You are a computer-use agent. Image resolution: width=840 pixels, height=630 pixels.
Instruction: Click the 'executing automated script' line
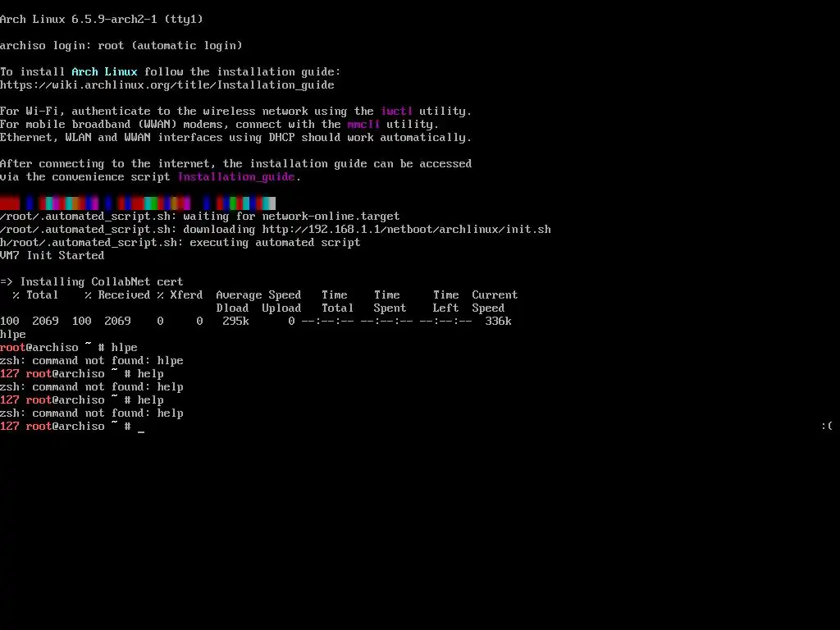(x=180, y=242)
